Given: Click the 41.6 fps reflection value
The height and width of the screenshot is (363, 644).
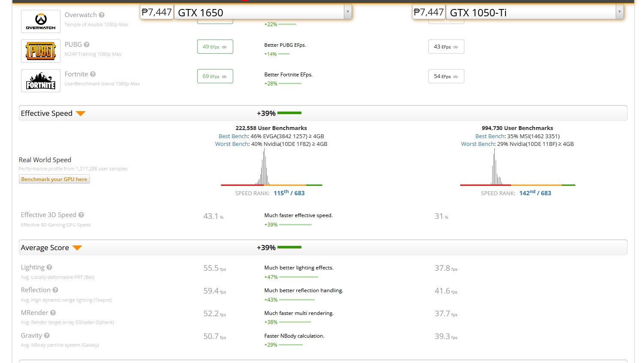Looking at the screenshot, I should 446,291.
